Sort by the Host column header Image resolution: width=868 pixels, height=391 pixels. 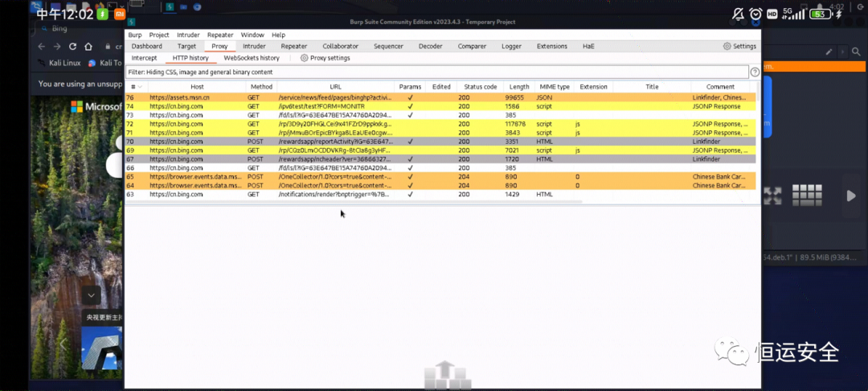197,87
